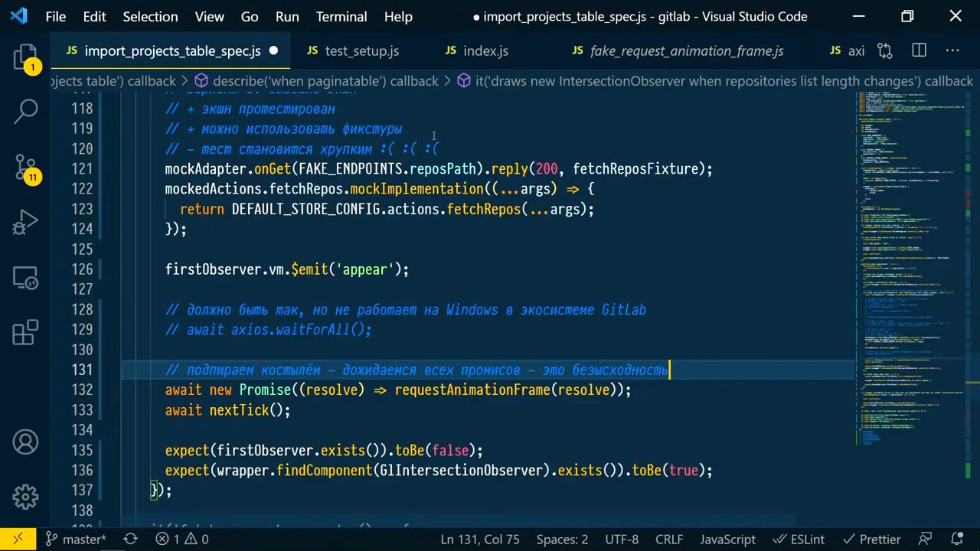
Task: Toggle ESLint status in status bar
Action: (x=799, y=539)
